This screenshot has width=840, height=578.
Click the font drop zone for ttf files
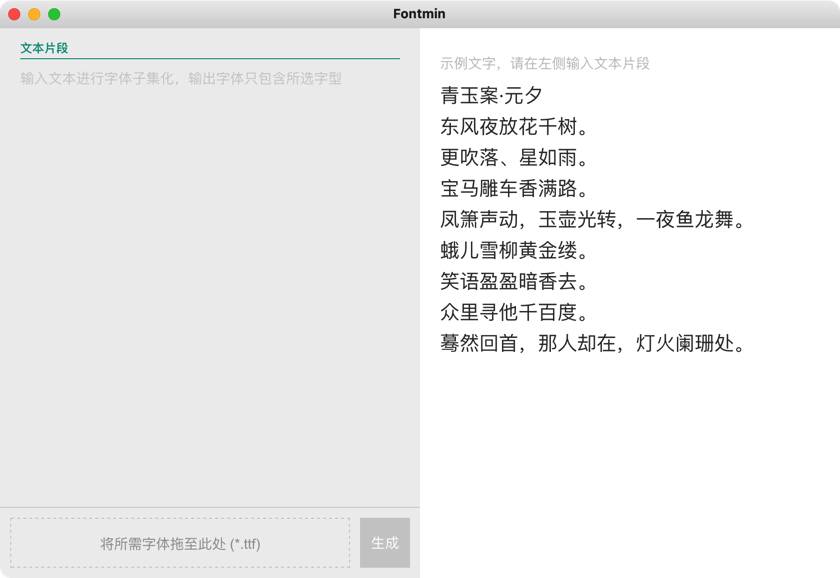point(180,543)
